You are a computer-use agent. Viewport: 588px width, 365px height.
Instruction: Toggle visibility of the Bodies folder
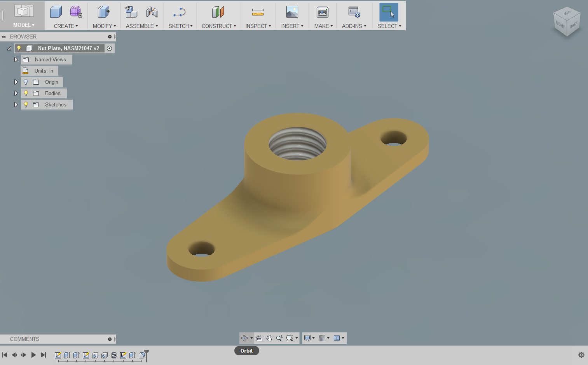26,93
